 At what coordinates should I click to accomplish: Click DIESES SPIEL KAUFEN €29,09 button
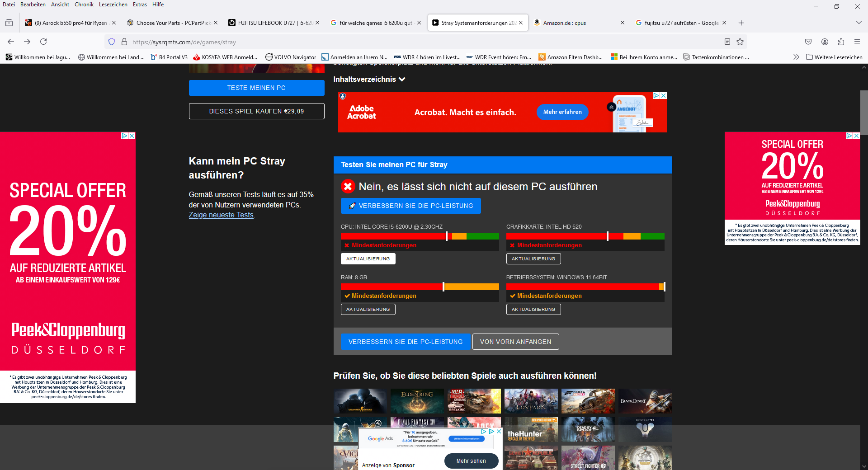(256, 111)
